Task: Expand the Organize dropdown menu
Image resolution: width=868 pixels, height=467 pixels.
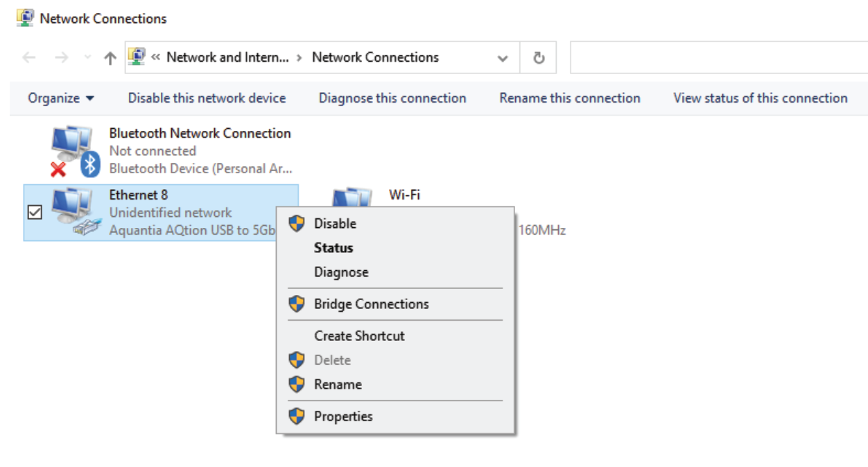Action: tap(61, 98)
